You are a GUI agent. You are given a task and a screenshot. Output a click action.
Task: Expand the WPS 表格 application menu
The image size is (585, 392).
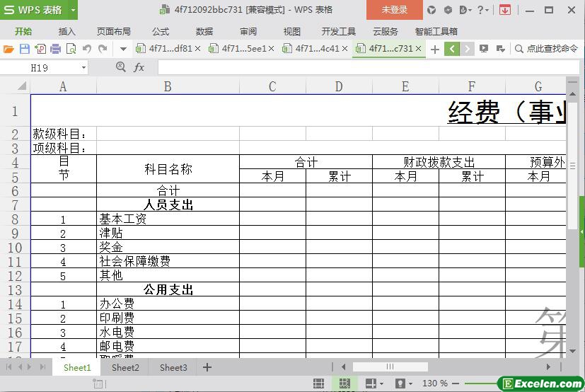[x=39, y=10]
